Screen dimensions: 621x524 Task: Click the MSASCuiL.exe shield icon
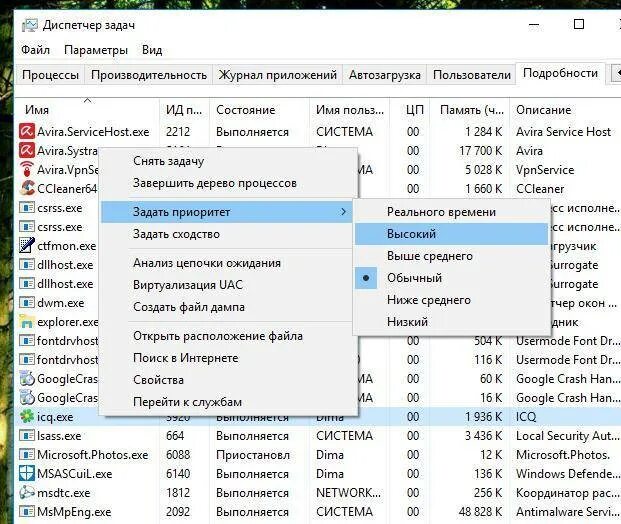click(27, 474)
